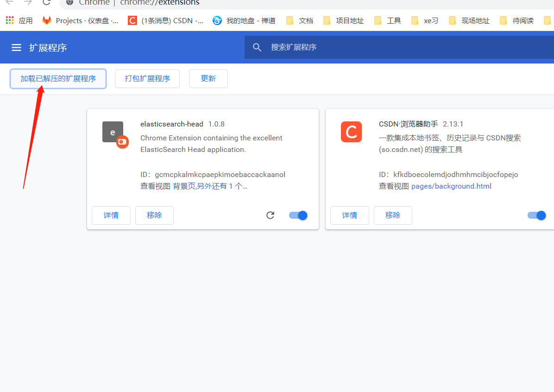Click the 更新 button
This screenshot has width=554, height=392.
pyautogui.click(x=208, y=78)
